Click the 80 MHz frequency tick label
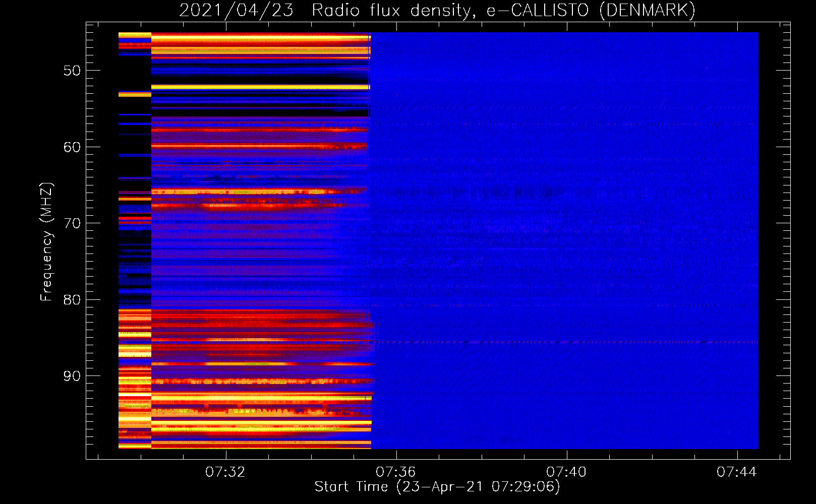Screen dimensions: 816x504 [x=72, y=300]
